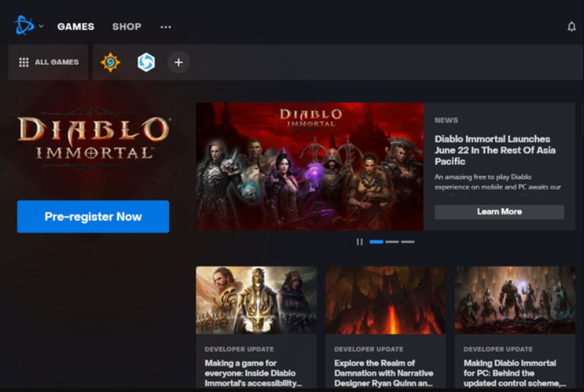Open the PC control scheme article thumbnail
Screen dimensions: 584x392
514,300
